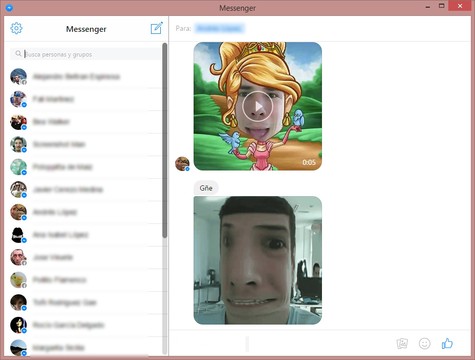The width and height of the screenshot is (475, 360).
Task: Open the yellow duck avatar conversation
Action: point(86,280)
